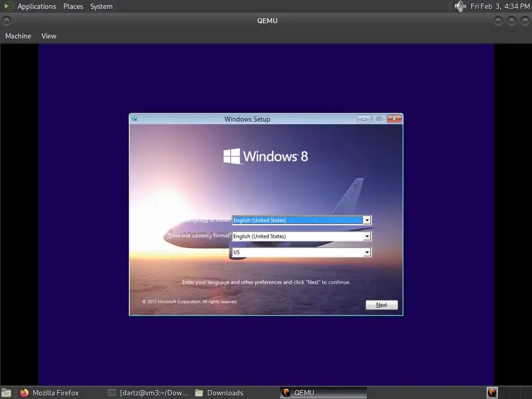Open the System menu
532x399 pixels.
101,6
